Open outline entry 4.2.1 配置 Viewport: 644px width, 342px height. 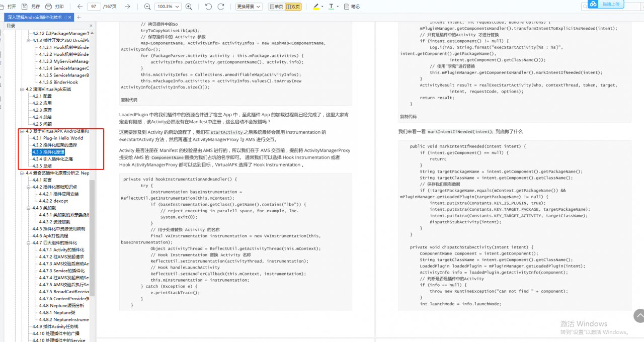[42, 96]
